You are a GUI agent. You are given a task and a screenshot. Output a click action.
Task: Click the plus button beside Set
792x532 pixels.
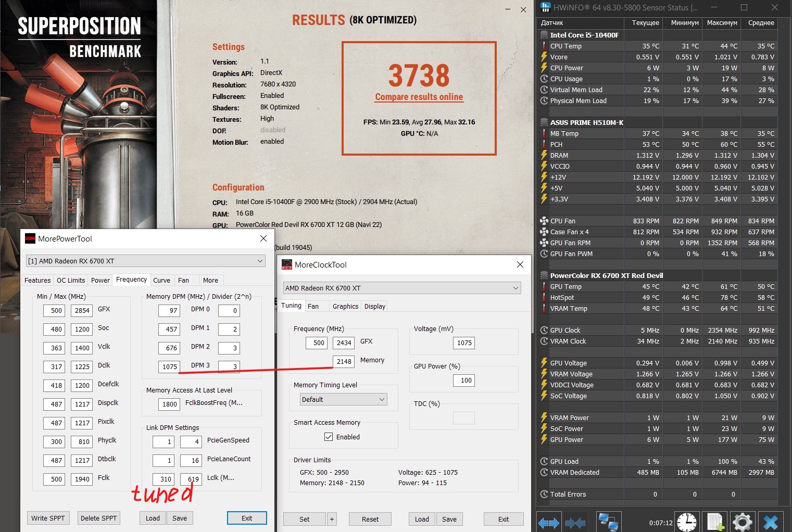[332, 519]
